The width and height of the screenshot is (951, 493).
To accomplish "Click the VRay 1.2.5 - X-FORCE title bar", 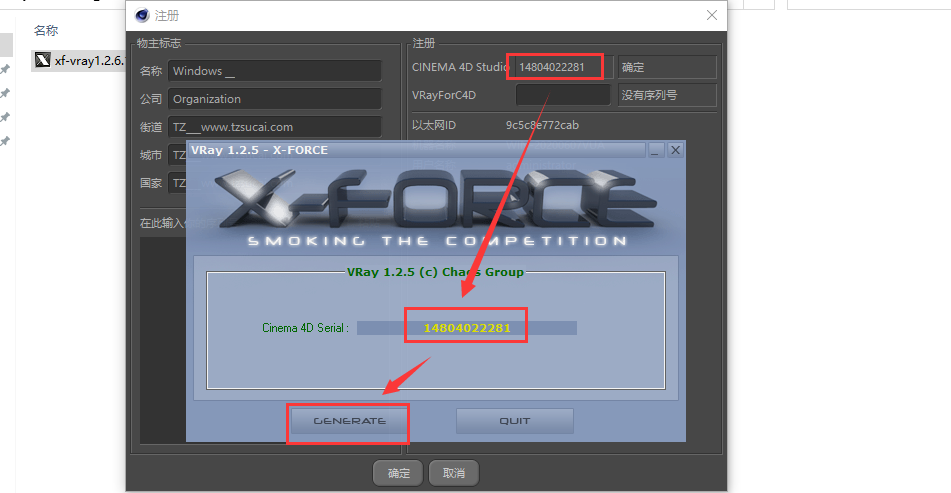I will 416,150.
